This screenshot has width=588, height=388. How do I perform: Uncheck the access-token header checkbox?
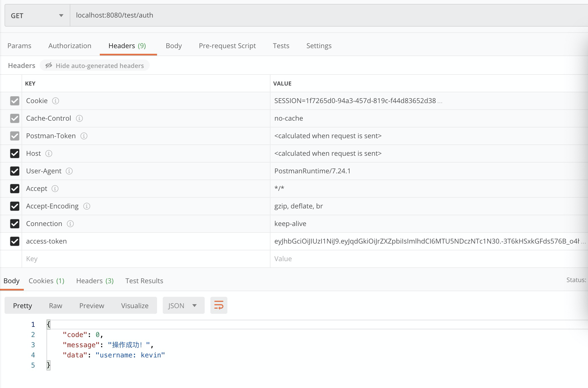[15, 241]
